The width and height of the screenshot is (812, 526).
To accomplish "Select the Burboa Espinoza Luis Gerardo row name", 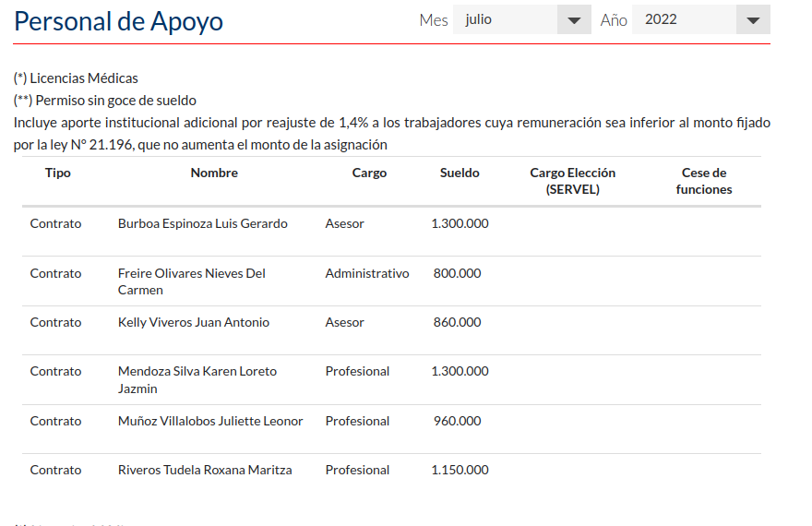I will tap(202, 223).
